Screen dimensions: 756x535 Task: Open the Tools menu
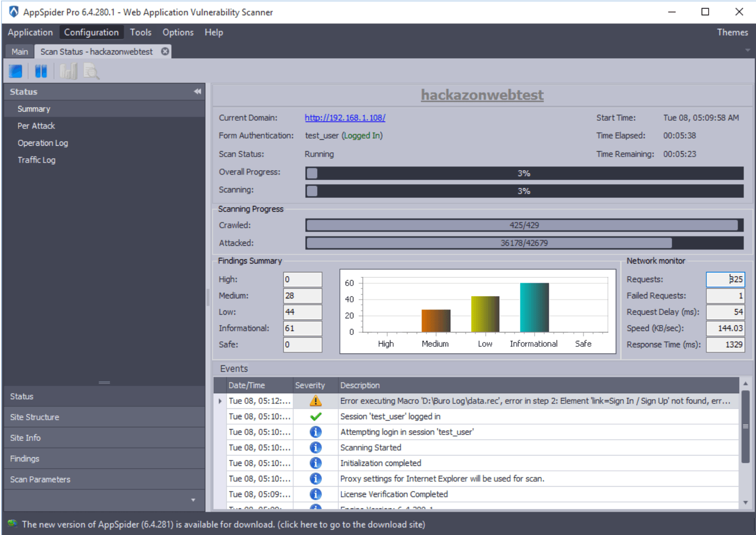(140, 32)
